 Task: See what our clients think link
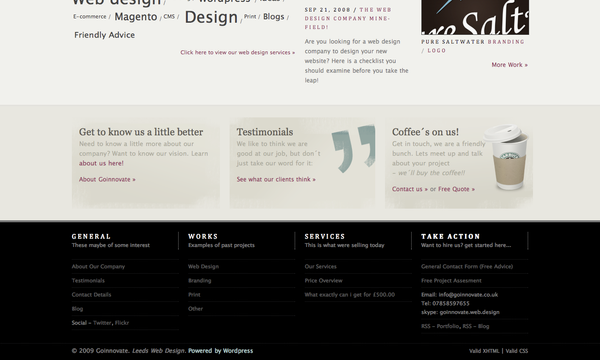[x=276, y=179]
